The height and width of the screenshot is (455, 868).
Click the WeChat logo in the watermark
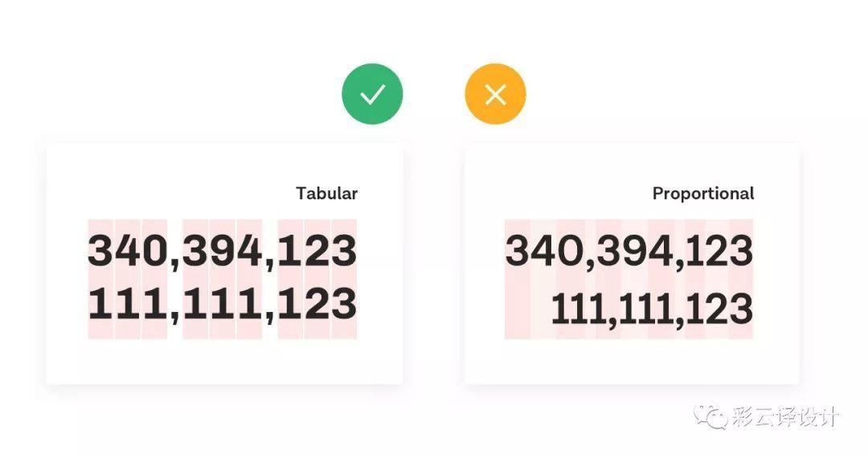[x=711, y=417]
